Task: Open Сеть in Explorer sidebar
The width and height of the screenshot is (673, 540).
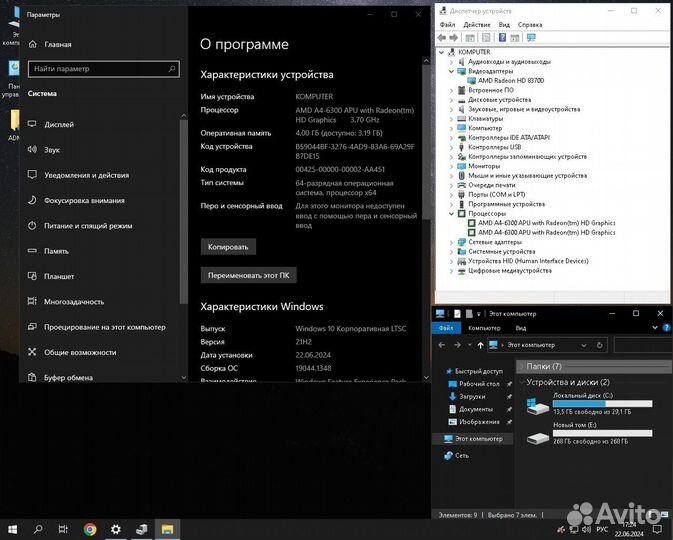Action: click(457, 455)
